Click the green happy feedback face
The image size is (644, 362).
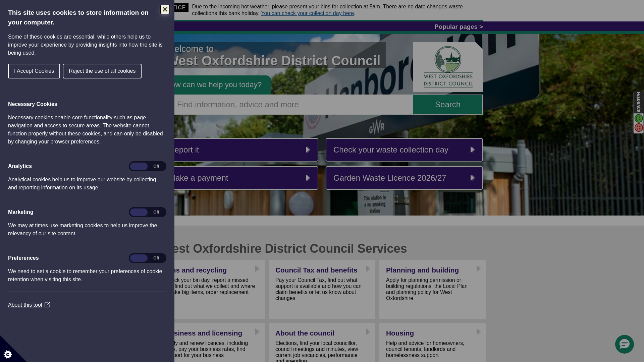click(x=638, y=118)
